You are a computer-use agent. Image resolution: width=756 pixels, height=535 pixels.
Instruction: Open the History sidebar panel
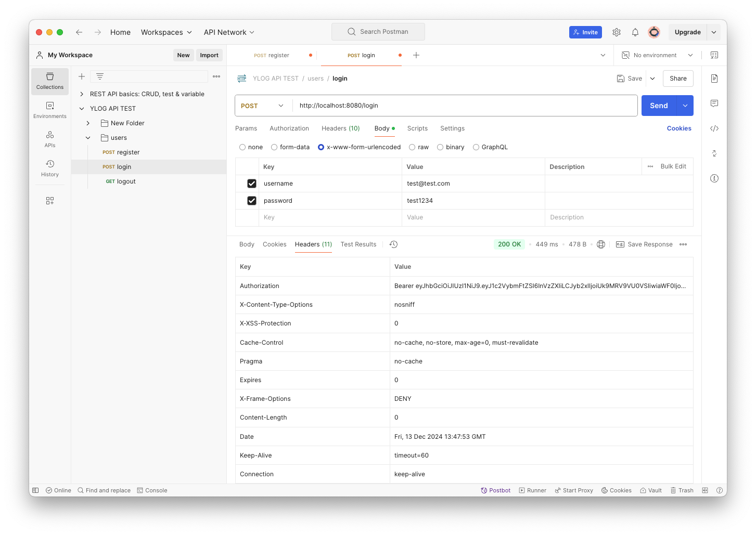click(x=50, y=168)
